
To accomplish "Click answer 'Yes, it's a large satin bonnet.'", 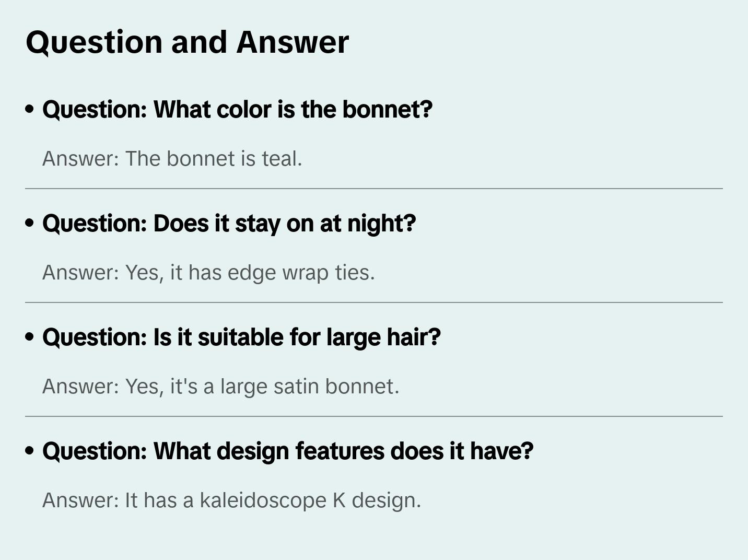I will tap(220, 387).
